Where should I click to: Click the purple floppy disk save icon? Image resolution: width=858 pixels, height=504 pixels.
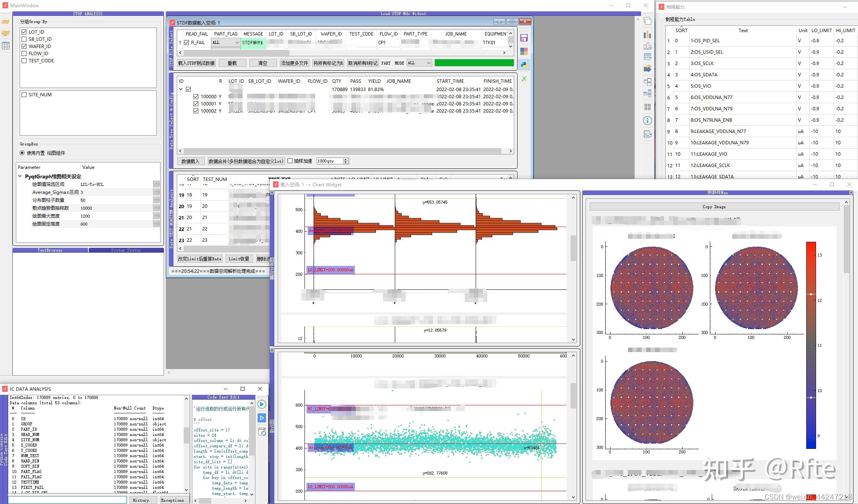(524, 38)
